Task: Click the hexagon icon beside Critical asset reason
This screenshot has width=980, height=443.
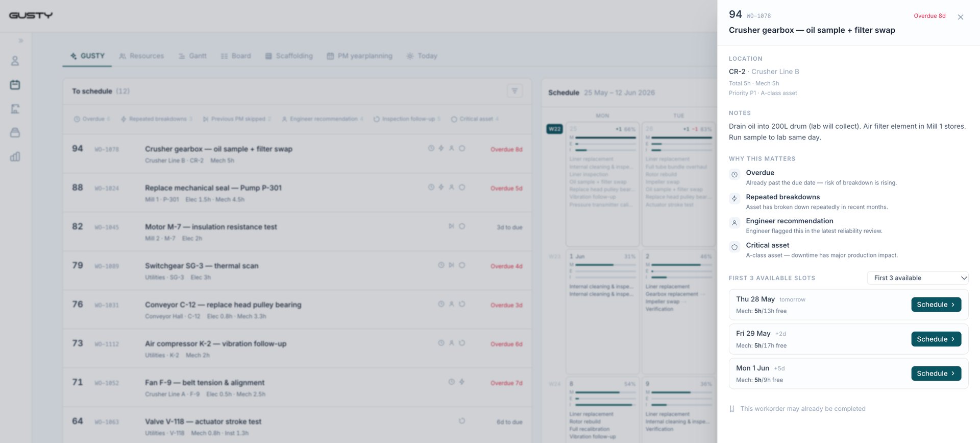Action: click(x=734, y=247)
